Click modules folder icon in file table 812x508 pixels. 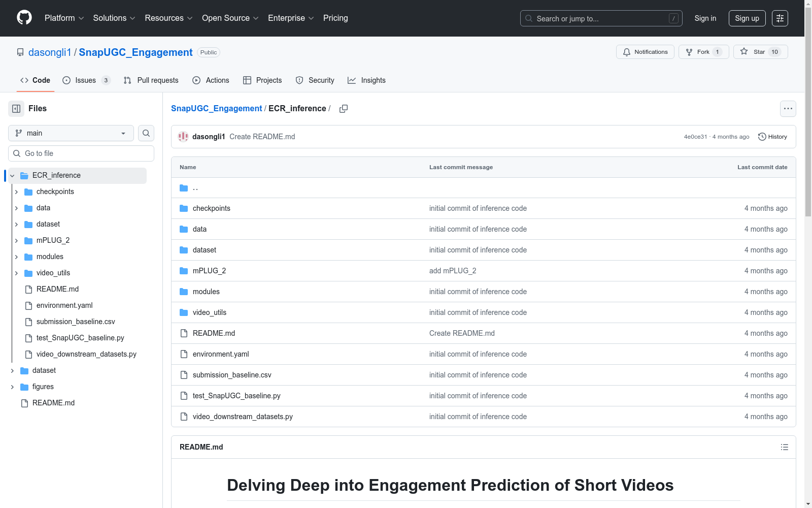[184, 292]
